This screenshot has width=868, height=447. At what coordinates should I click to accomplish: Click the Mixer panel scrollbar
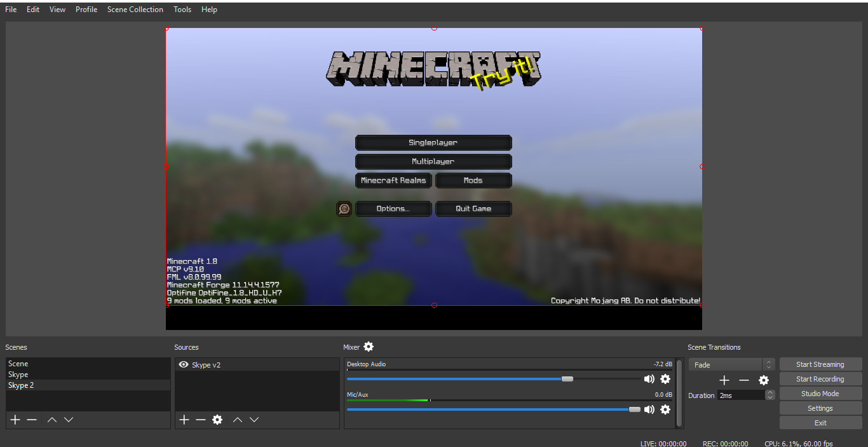pyautogui.click(x=679, y=393)
